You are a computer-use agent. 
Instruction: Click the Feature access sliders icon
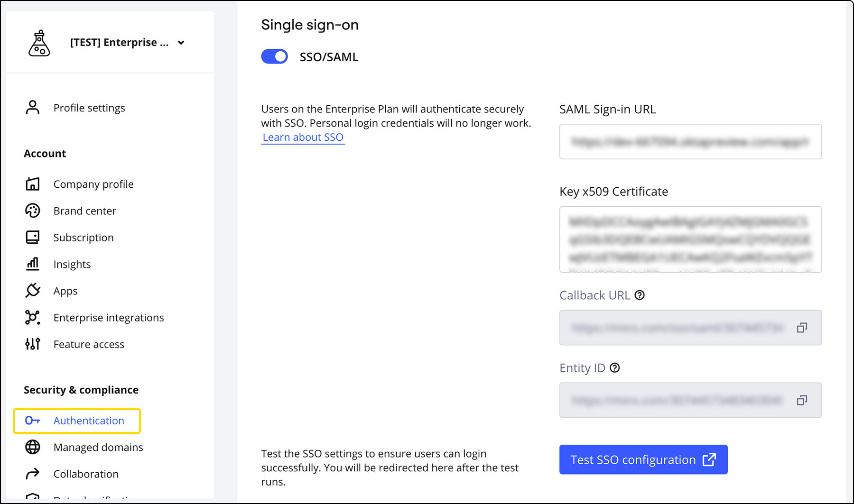point(32,344)
